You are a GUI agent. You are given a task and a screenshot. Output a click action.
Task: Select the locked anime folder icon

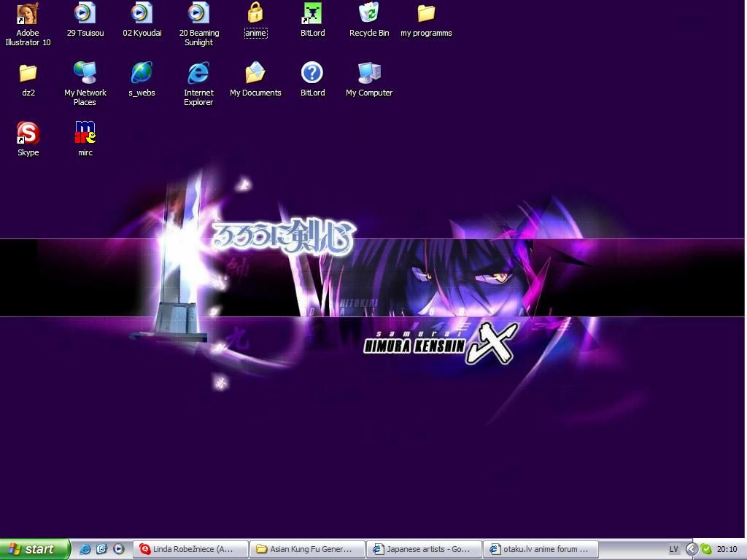255,20
